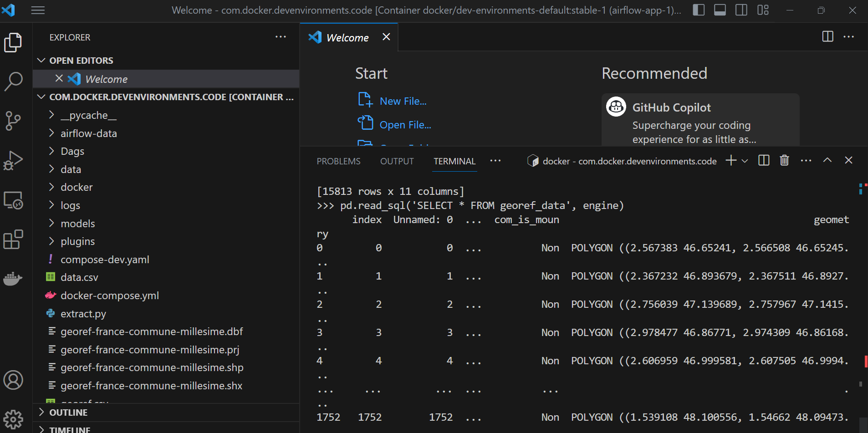Open terminal panel more actions menu
868x433 pixels.
click(x=806, y=160)
